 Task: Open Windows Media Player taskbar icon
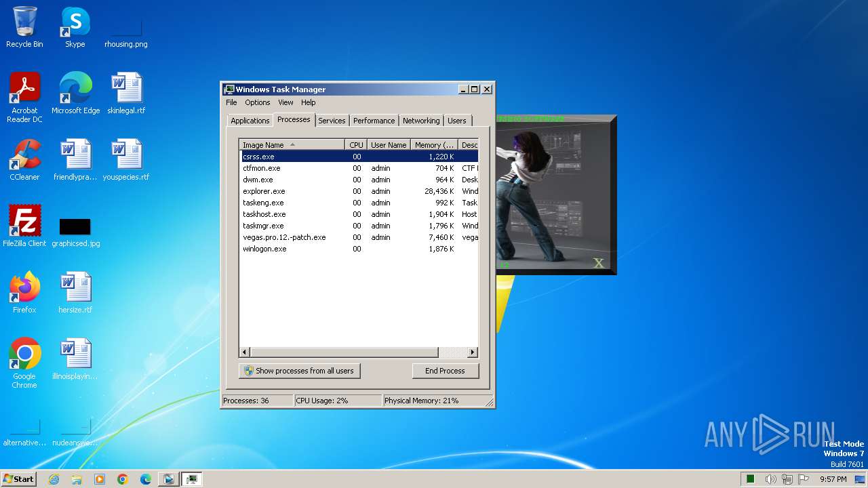point(100,479)
